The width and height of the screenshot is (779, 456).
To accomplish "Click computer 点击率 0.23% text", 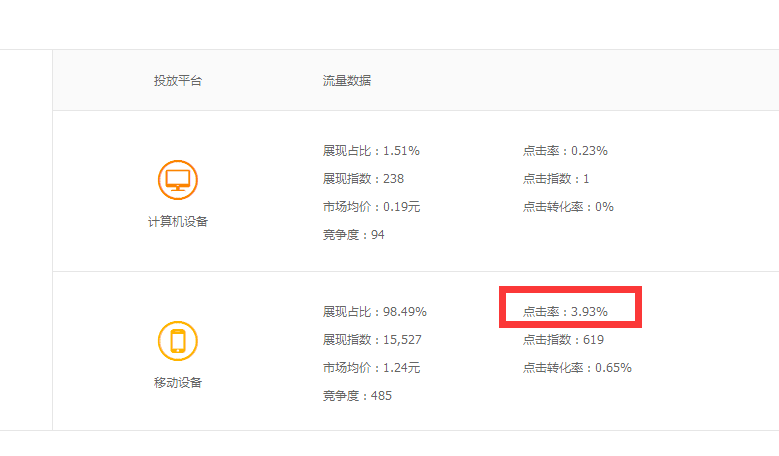I will 565,151.
